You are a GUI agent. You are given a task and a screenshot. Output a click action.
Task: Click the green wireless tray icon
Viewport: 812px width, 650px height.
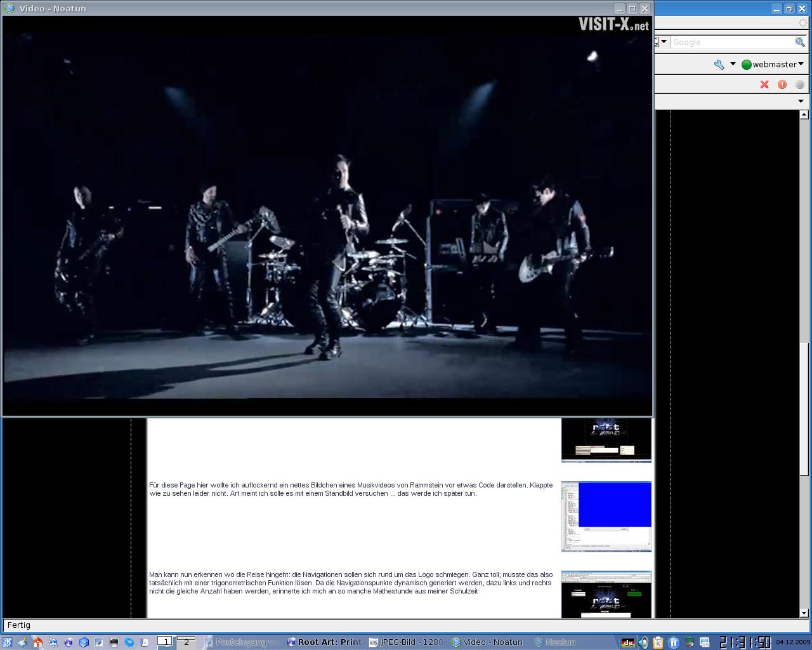tap(690, 642)
